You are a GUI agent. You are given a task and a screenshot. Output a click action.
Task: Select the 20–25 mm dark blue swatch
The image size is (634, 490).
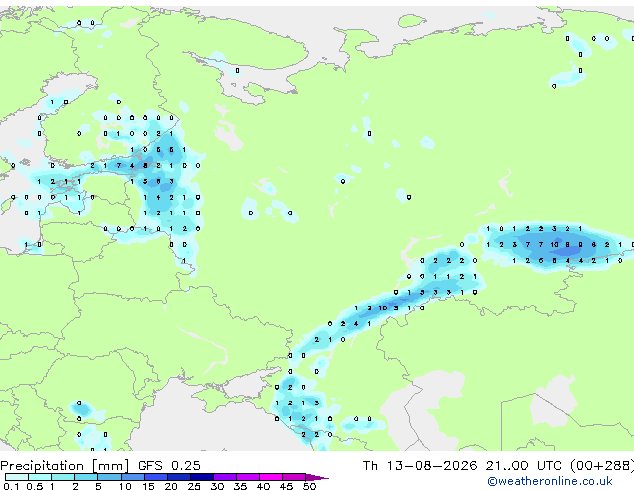coord(179,477)
